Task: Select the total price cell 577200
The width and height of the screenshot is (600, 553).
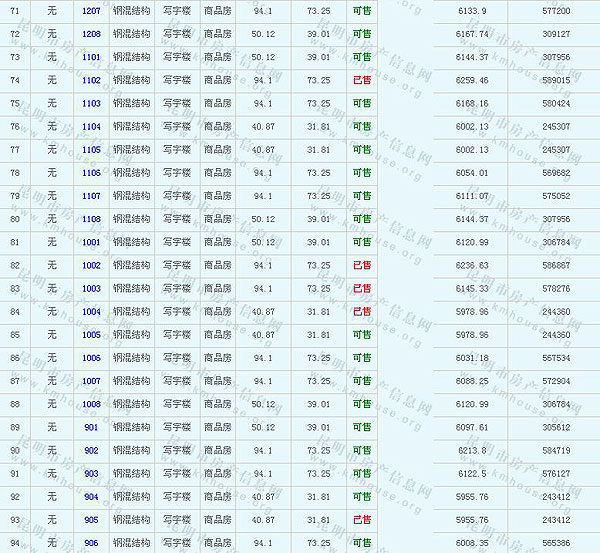Action: point(555,11)
